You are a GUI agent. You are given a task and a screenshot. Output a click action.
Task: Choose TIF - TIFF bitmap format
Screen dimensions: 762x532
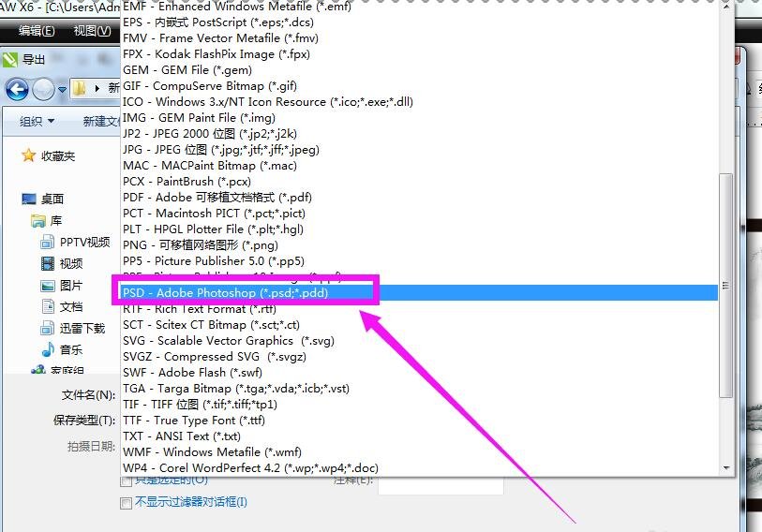coord(419,405)
